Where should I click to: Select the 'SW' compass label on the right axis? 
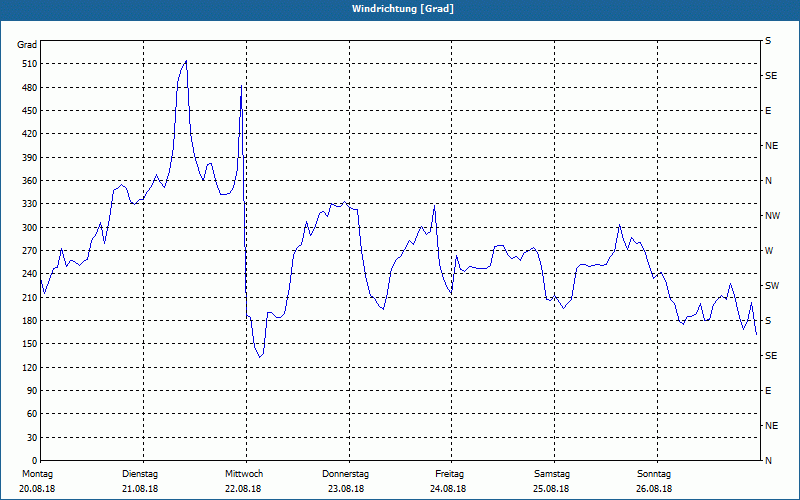click(772, 286)
